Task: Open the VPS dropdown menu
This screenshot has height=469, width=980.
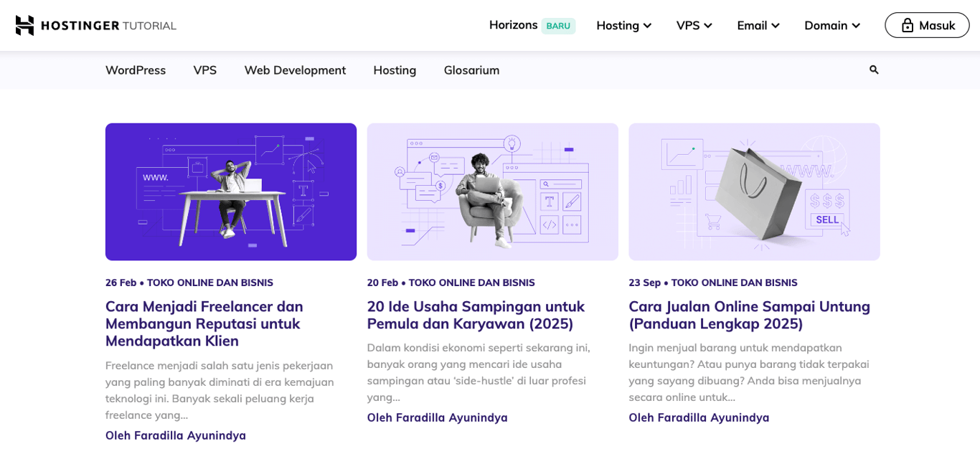Action: coord(693,25)
